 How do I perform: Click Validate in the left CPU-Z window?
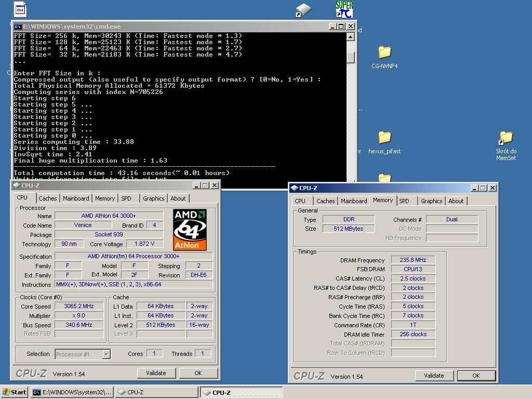pos(156,373)
